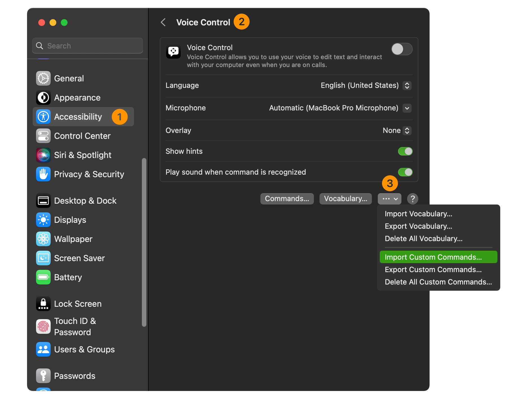Open the ellipsis more options dropdown
This screenshot has height=420, width=516.
tap(389, 199)
